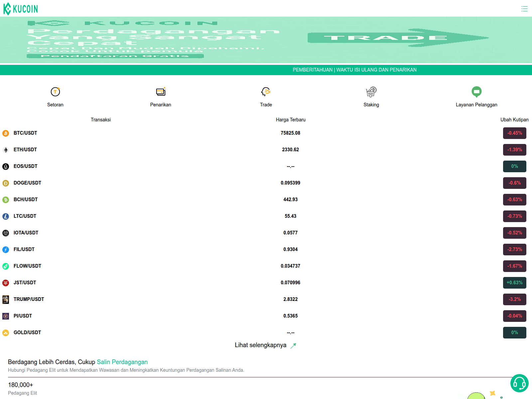Click the IOTA coin icon
Screen dimensions: 532x399
tap(6, 233)
